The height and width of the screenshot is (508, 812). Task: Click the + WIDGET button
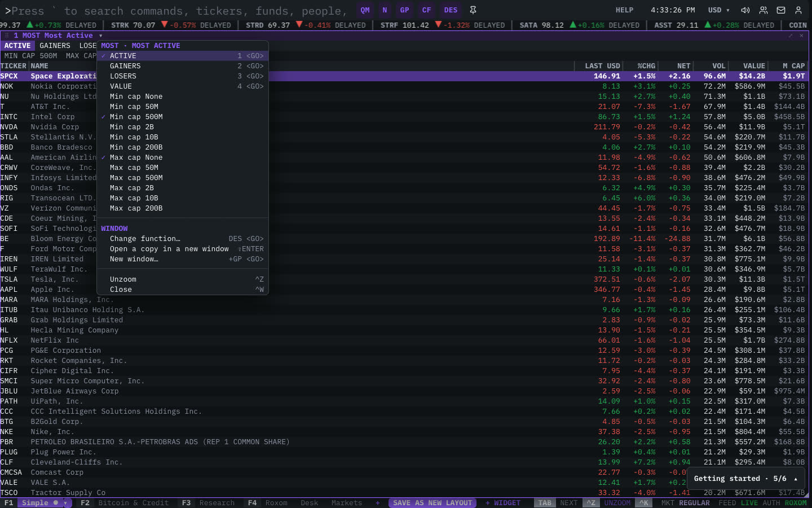tap(503, 503)
